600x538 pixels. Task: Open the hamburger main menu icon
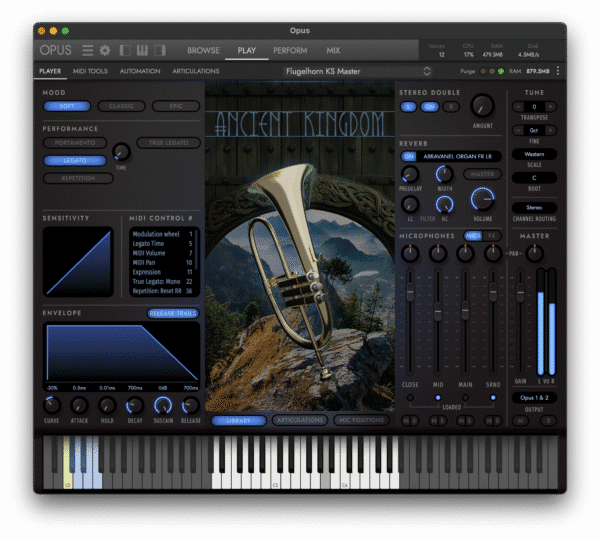88,50
